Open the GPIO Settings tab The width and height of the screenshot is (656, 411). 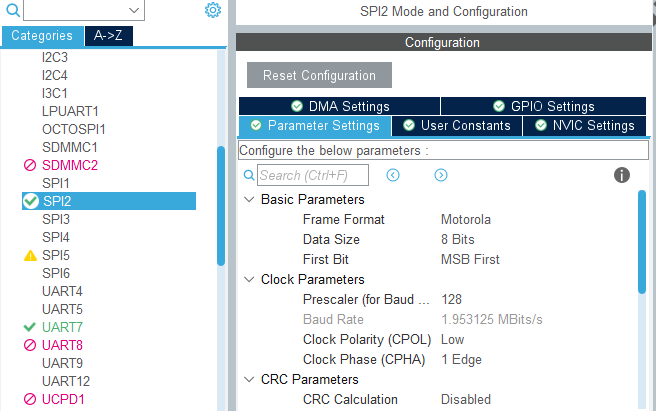click(543, 106)
